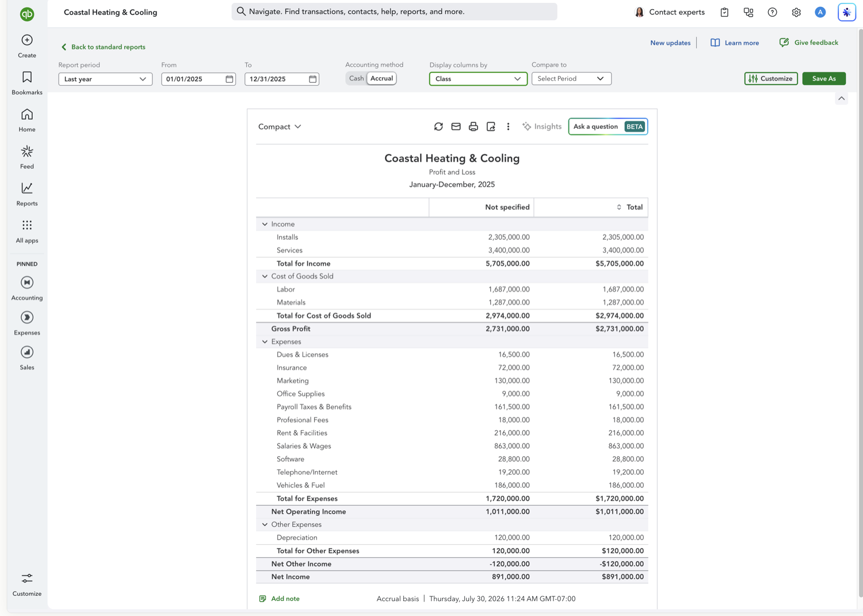Click Total value for Installs 2,305,000.00
The image size is (863, 616).
(623, 237)
